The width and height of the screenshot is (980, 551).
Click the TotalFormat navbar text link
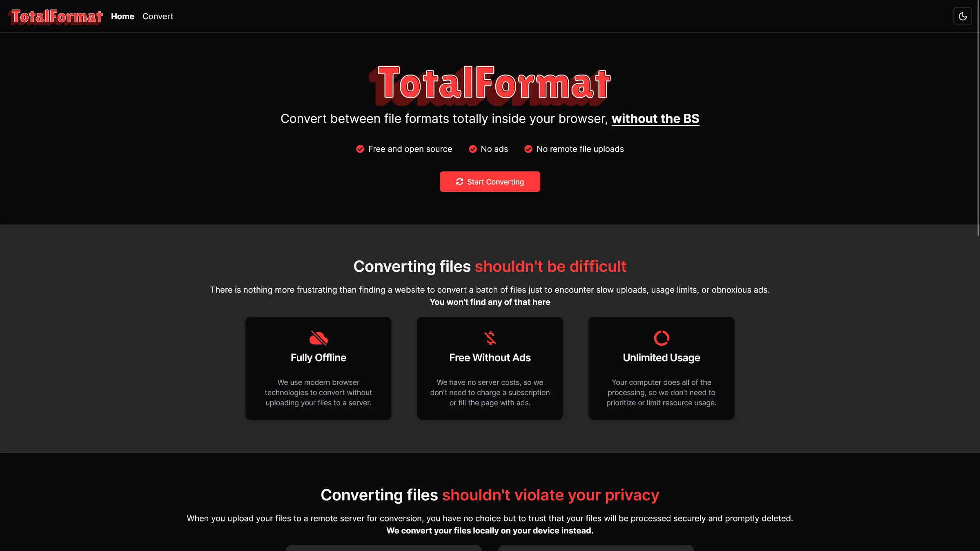coord(55,16)
